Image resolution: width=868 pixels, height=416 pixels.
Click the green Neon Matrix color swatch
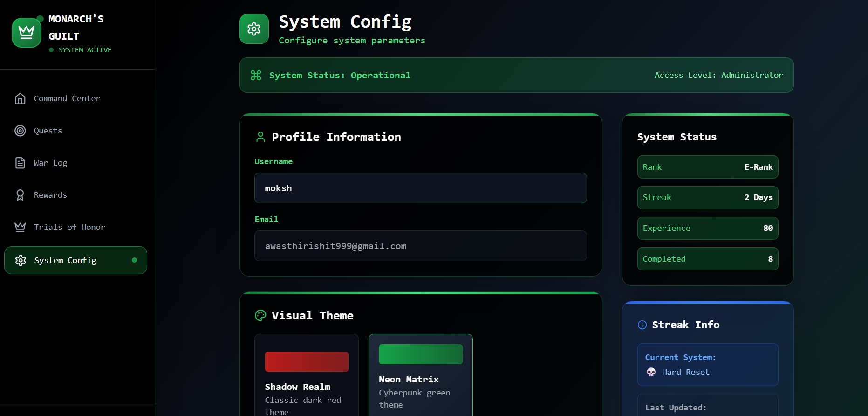point(421,354)
